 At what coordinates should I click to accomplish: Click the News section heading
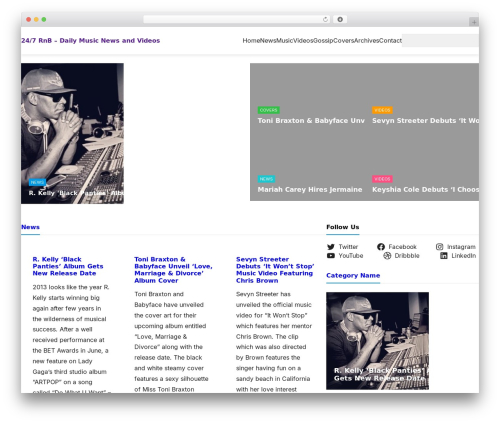pyautogui.click(x=30, y=227)
